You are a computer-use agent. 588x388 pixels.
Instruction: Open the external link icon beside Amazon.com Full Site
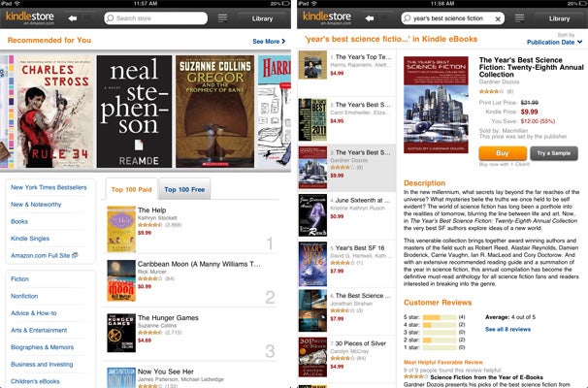[75, 255]
